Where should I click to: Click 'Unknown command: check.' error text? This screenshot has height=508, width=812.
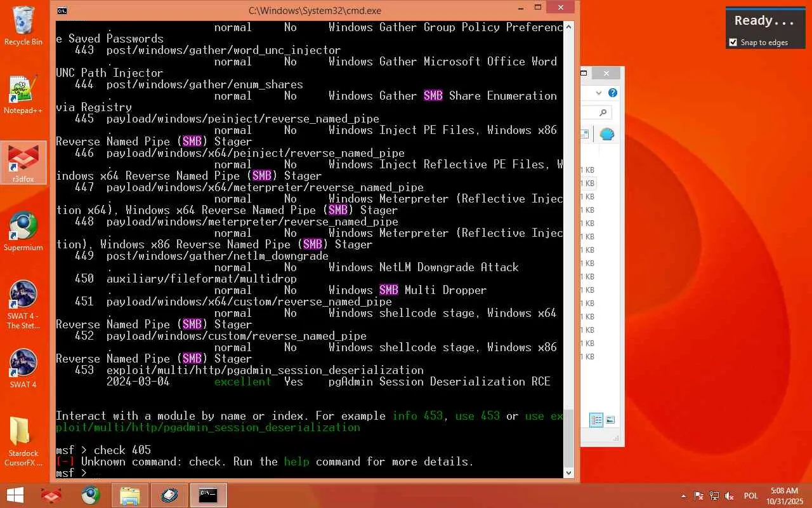tap(154, 462)
